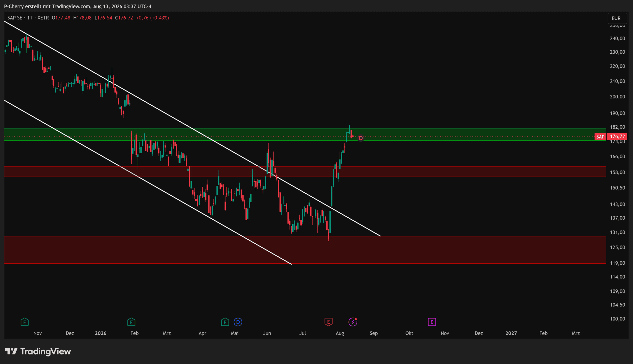Click the TradingView logo
This screenshot has width=633, height=364.
[38, 351]
